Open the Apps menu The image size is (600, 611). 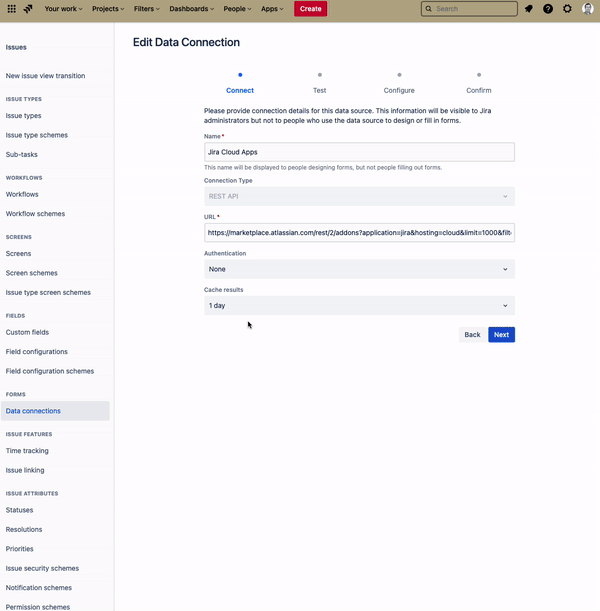(x=272, y=9)
